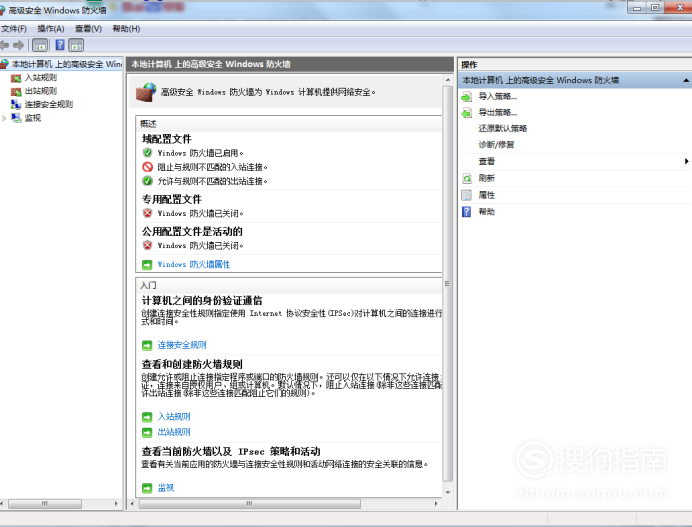692x527 pixels.
Task: Click the center pane horizontal scrollbar thumb
Action: coord(250,504)
